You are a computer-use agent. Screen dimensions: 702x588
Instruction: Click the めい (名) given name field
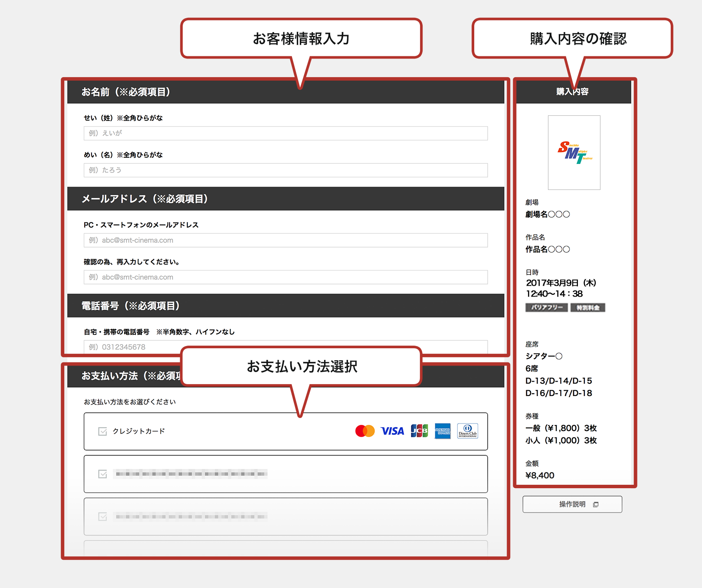(x=285, y=170)
